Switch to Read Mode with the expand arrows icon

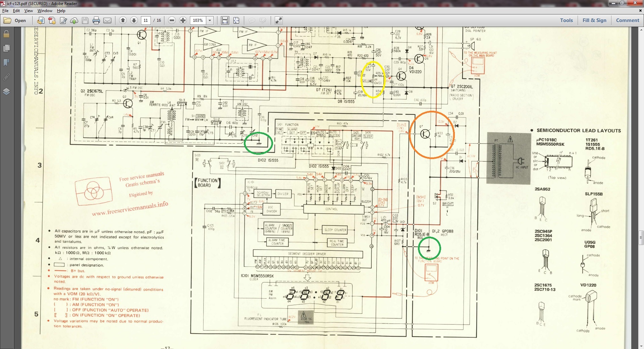click(278, 20)
